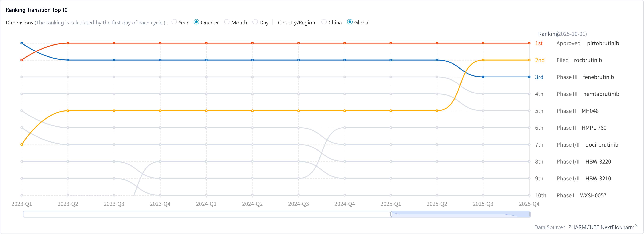
Task: Select the Year dimension radio button
Action: [x=174, y=22]
